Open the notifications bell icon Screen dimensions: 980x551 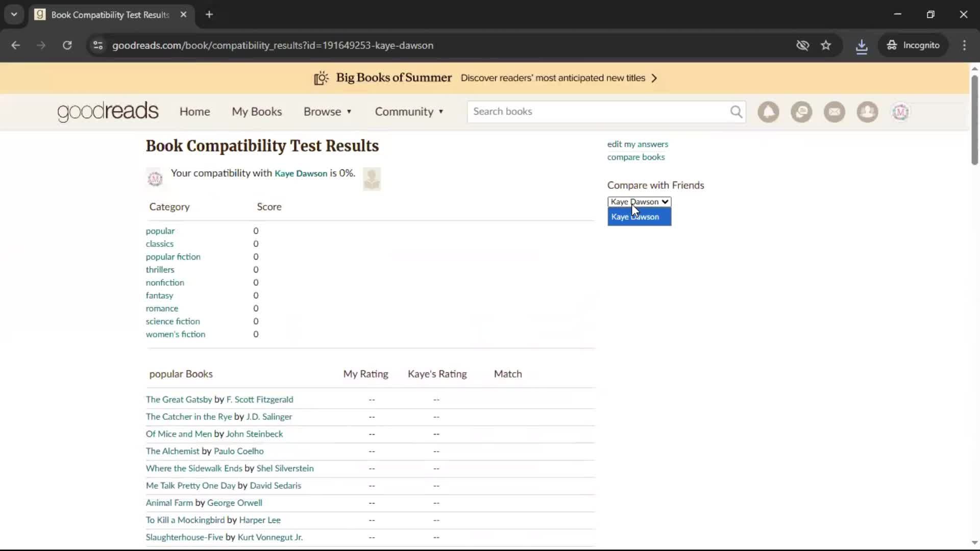[x=768, y=112]
